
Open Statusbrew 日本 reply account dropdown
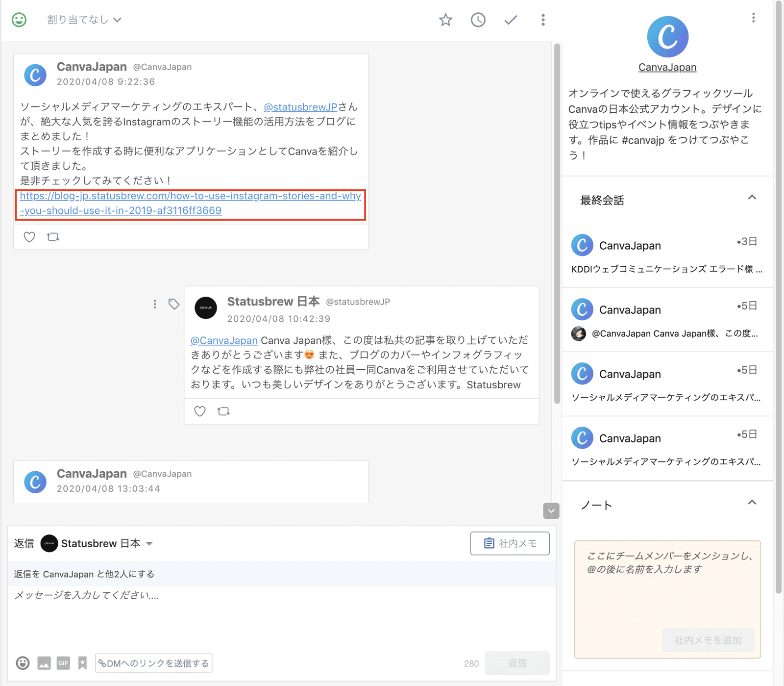(x=149, y=543)
